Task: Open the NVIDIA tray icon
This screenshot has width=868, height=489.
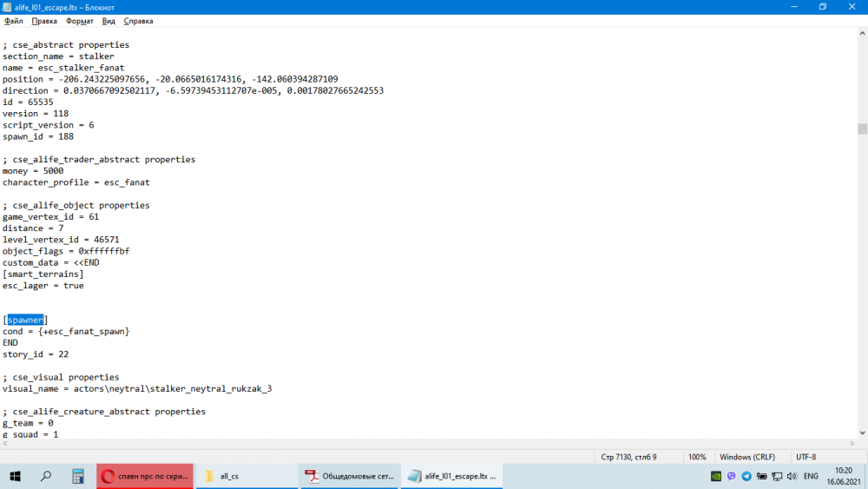Action: [x=716, y=476]
